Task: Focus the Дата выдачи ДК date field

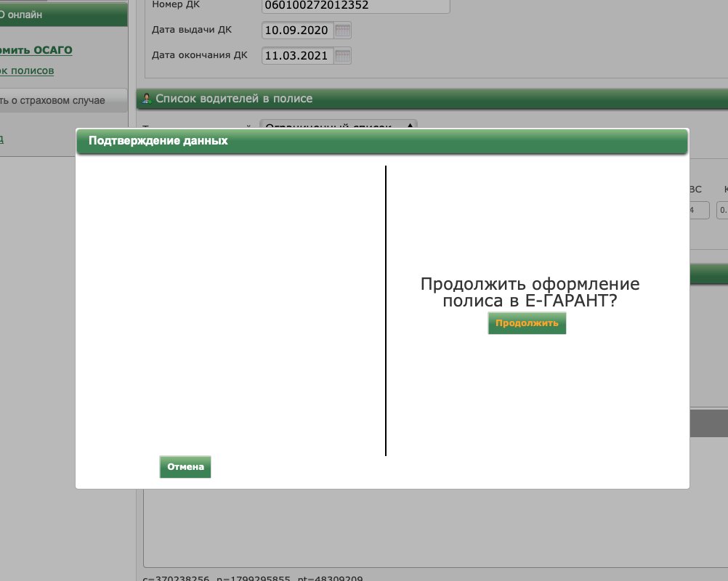Action: click(x=298, y=31)
